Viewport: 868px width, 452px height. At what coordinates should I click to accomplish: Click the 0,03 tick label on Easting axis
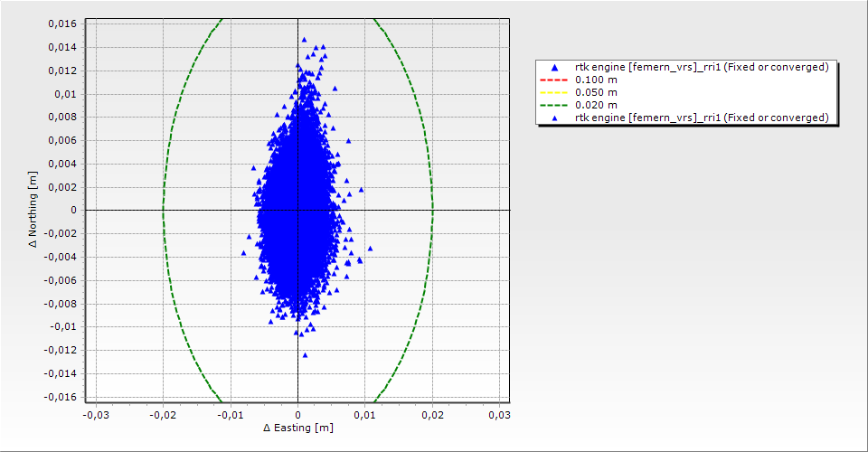click(499, 415)
